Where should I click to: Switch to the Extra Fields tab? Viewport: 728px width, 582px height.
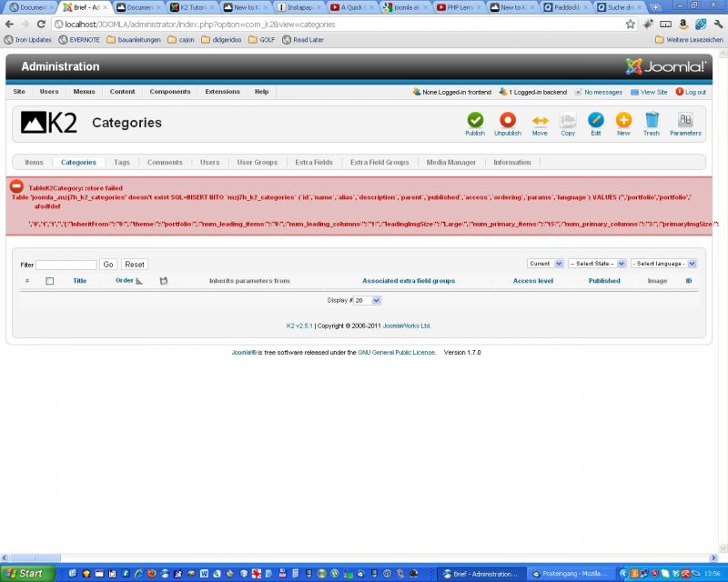click(314, 163)
